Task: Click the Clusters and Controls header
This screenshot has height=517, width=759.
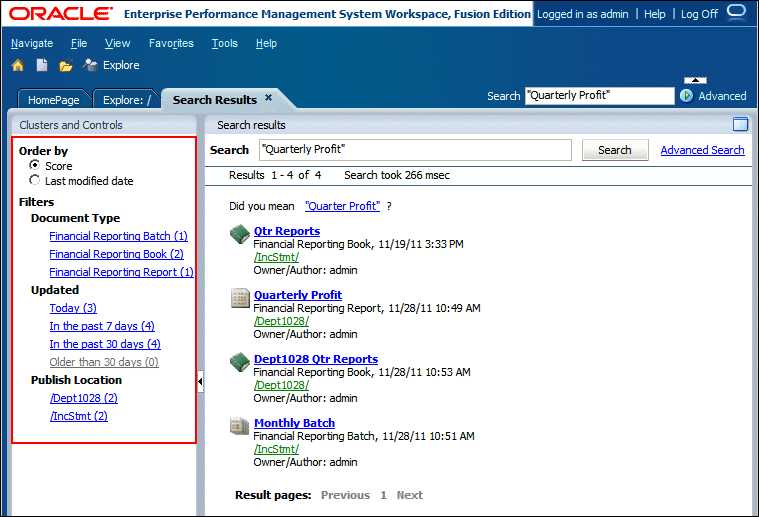Action: [104, 125]
